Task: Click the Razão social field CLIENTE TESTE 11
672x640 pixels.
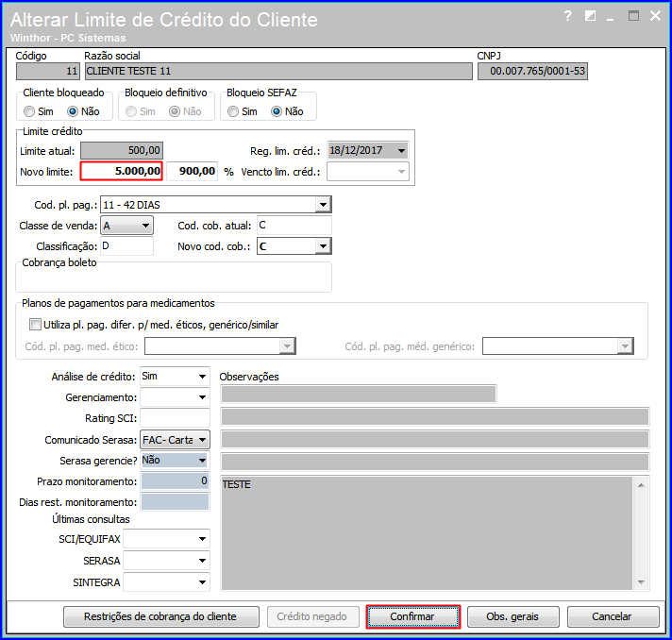Action: 278,71
